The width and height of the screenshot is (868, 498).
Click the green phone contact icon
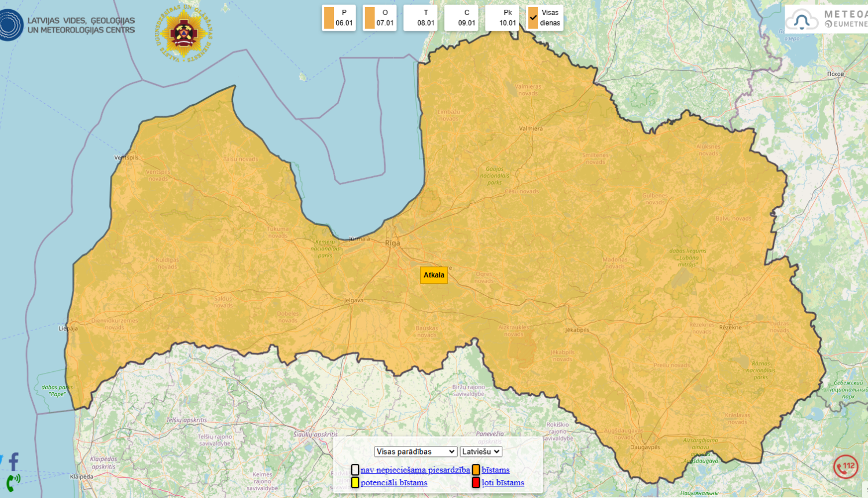[x=13, y=482]
